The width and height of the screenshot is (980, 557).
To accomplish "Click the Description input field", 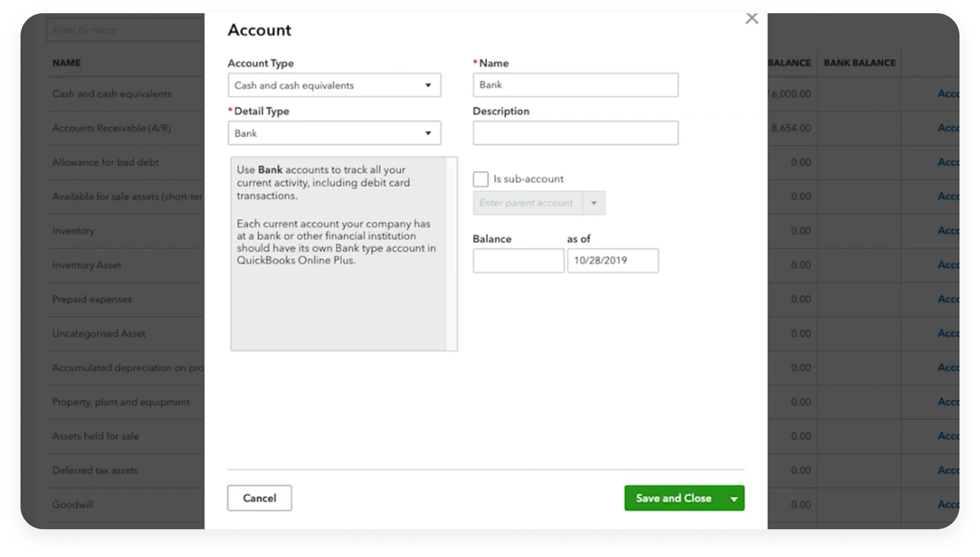I will [575, 133].
